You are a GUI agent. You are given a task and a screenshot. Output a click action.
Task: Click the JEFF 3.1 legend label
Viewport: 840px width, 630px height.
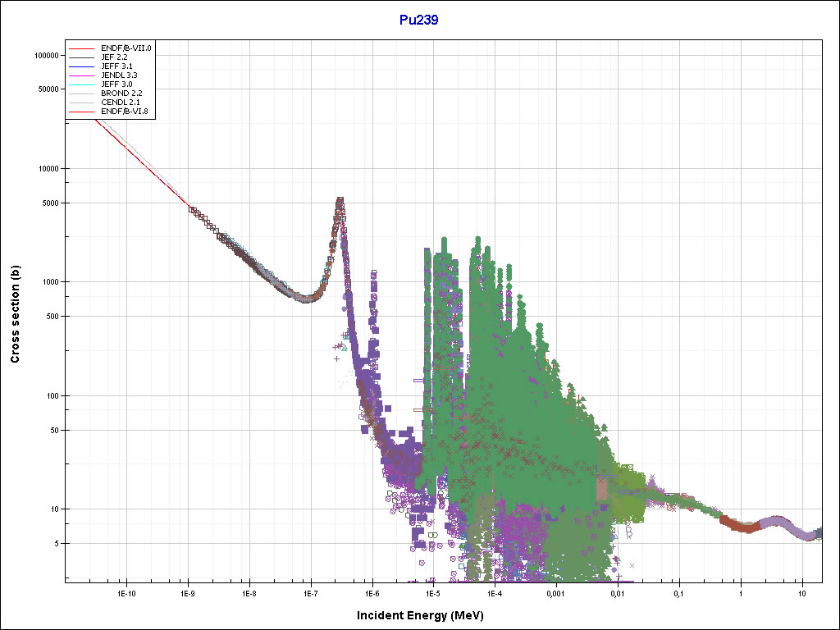[116, 66]
